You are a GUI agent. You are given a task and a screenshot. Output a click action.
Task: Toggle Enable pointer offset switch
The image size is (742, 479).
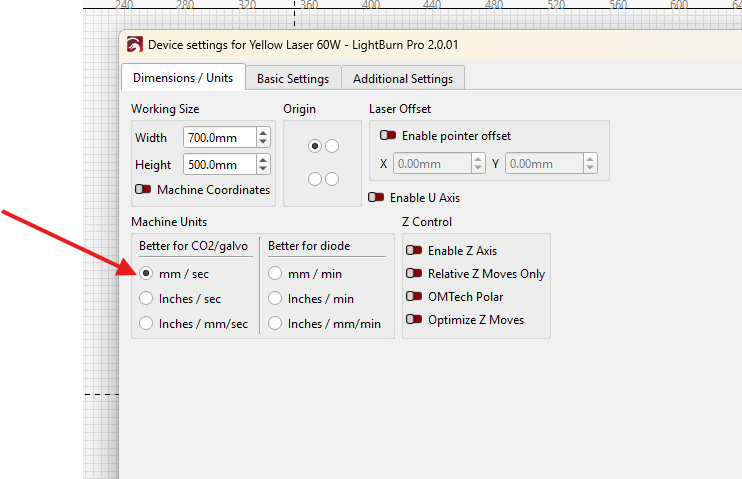tap(388, 135)
